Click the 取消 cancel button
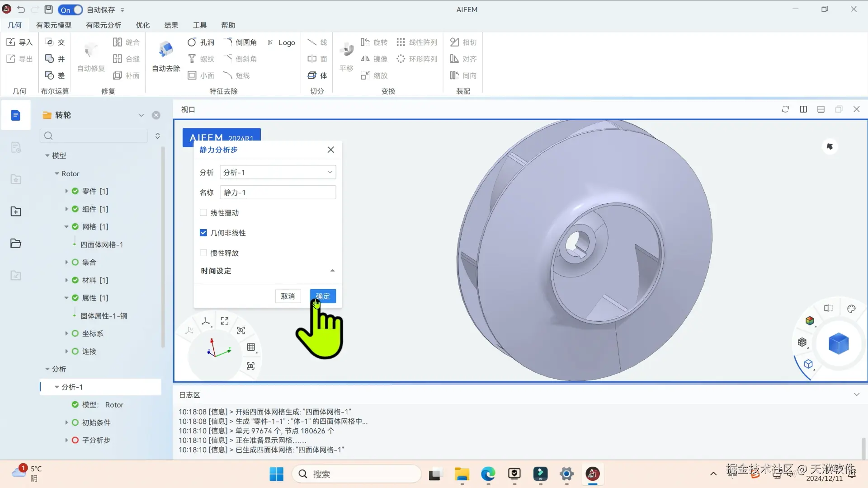 click(288, 296)
